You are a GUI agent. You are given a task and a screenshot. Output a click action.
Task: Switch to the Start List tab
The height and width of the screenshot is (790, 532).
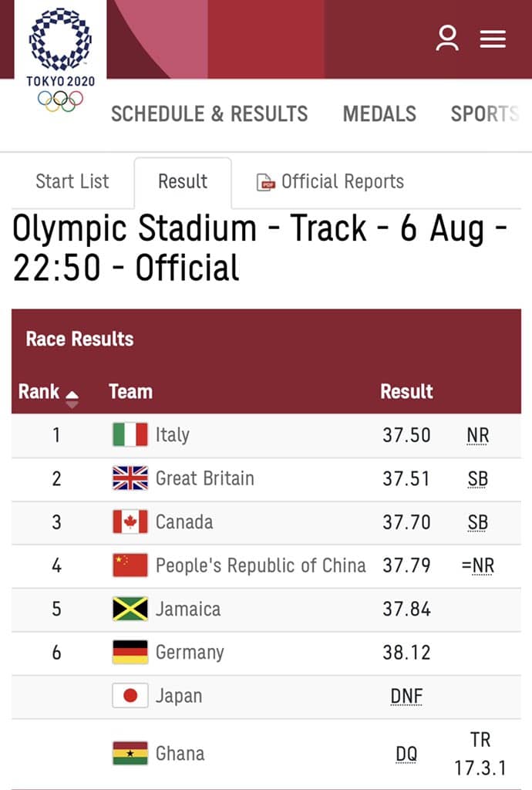pos(72,182)
